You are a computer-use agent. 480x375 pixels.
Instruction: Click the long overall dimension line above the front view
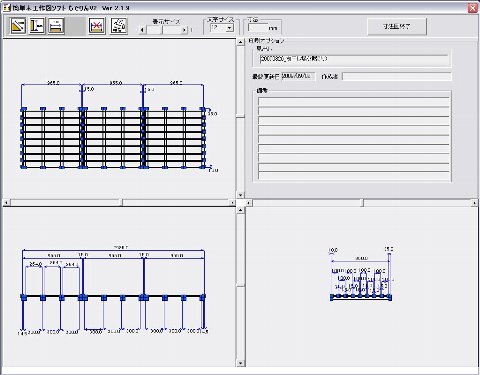point(113,250)
